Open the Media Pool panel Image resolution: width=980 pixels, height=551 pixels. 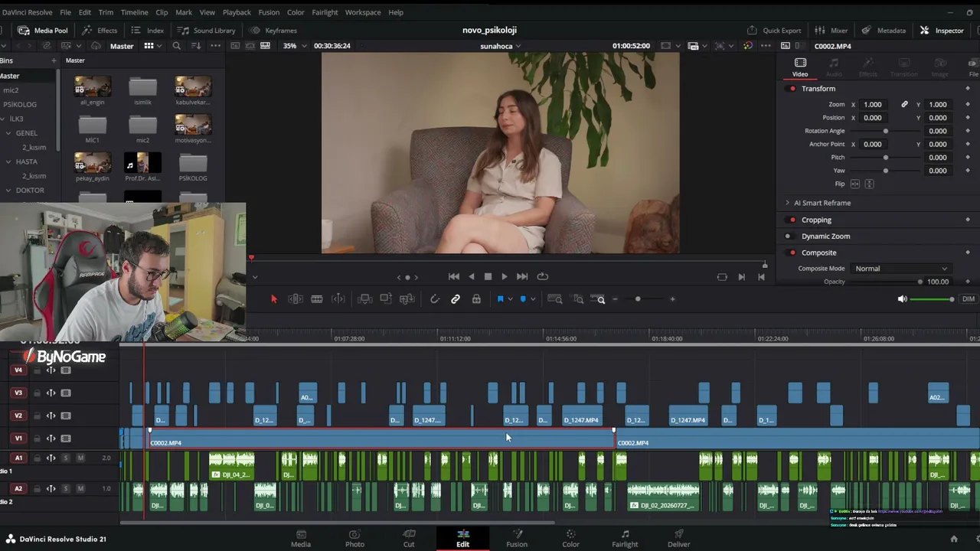click(43, 31)
